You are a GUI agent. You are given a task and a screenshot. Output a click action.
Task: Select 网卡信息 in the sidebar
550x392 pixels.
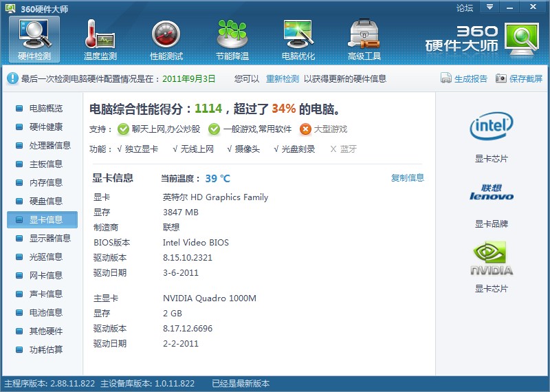click(x=42, y=276)
